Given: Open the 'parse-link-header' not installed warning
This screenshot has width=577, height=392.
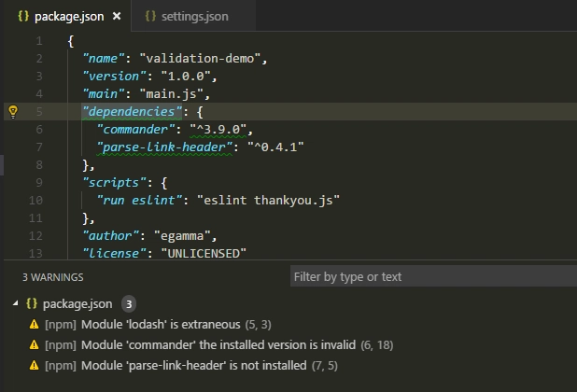Looking at the screenshot, I should (x=191, y=366).
